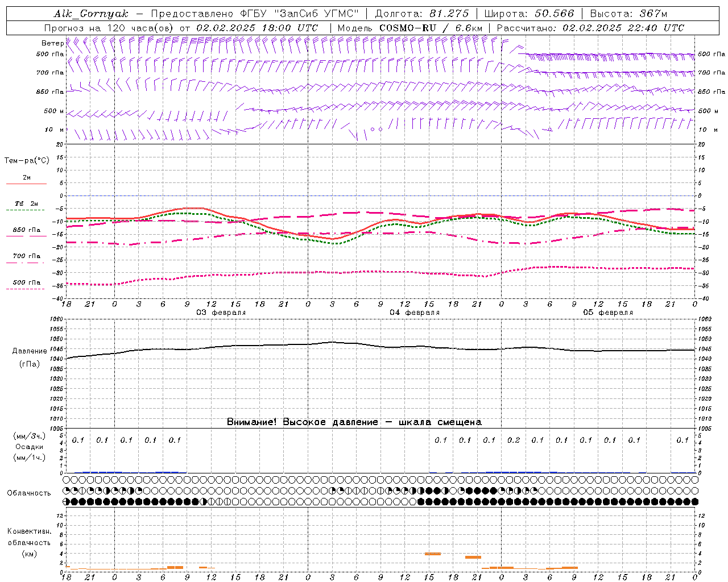The image size is (728, 582).
Task: Click the Облачность cloud cover label
Action: (x=29, y=493)
